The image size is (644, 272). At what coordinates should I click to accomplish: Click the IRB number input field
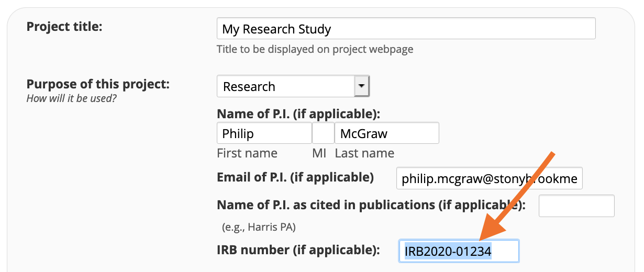459,252
